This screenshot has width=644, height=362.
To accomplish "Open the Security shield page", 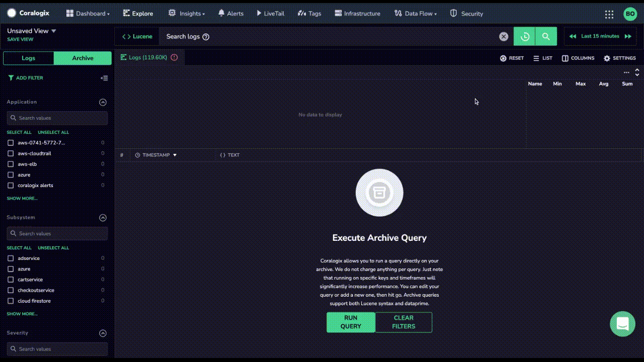I will click(x=466, y=14).
